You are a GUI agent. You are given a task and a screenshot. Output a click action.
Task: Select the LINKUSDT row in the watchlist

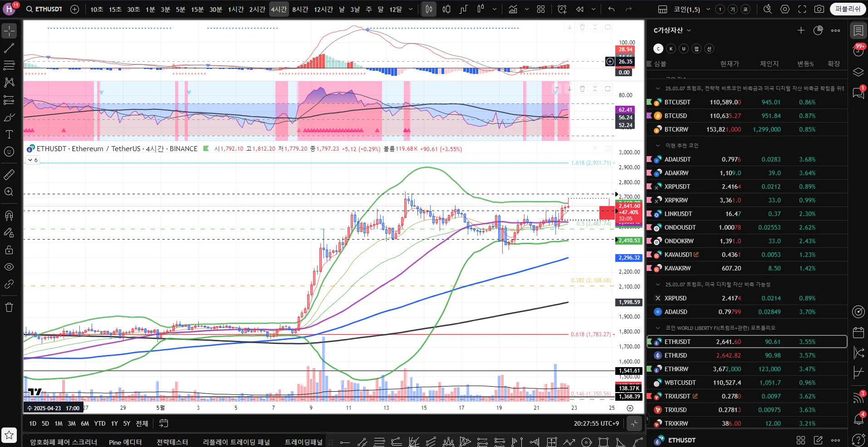(746, 214)
